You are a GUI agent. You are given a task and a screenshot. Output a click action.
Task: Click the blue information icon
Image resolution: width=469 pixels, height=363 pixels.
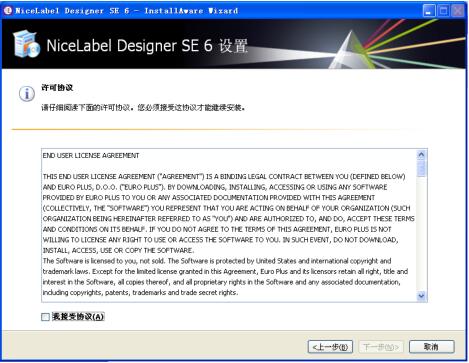(x=27, y=94)
